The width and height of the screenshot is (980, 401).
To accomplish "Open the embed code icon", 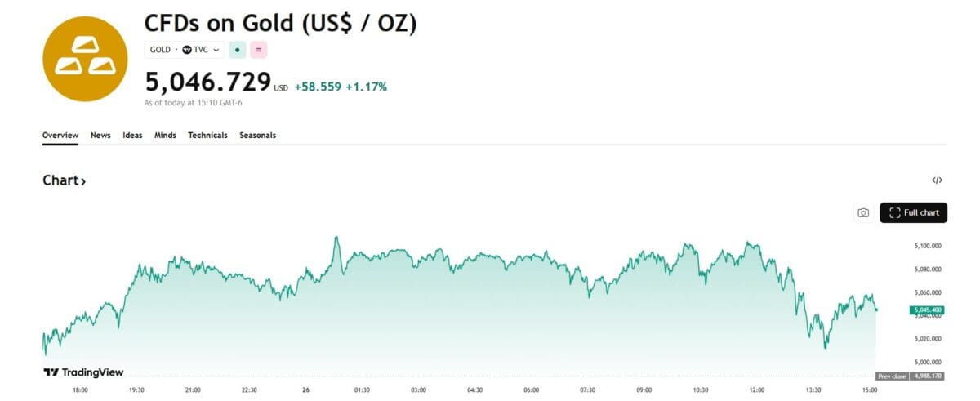I will 937,180.
